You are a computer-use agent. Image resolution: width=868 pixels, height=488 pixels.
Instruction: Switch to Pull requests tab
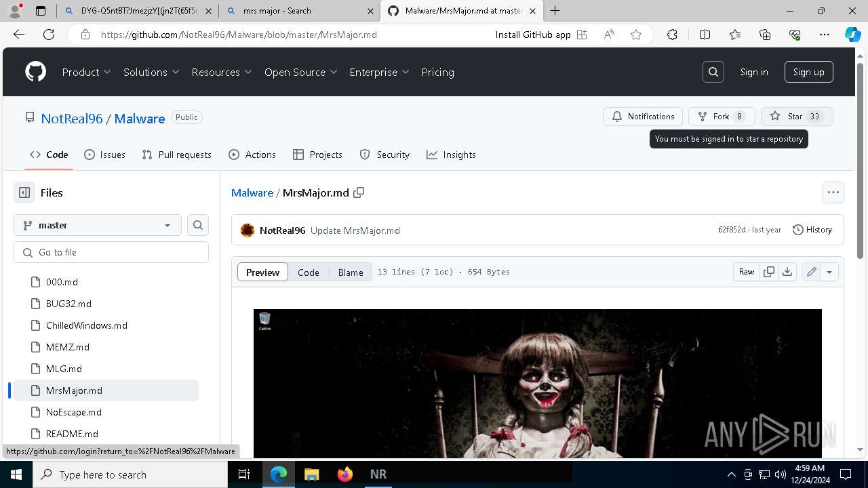(176, 155)
